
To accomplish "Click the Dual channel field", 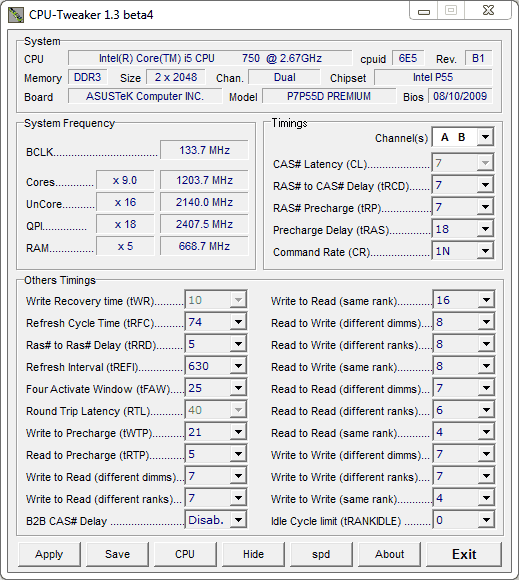I will pyautogui.click(x=284, y=77).
